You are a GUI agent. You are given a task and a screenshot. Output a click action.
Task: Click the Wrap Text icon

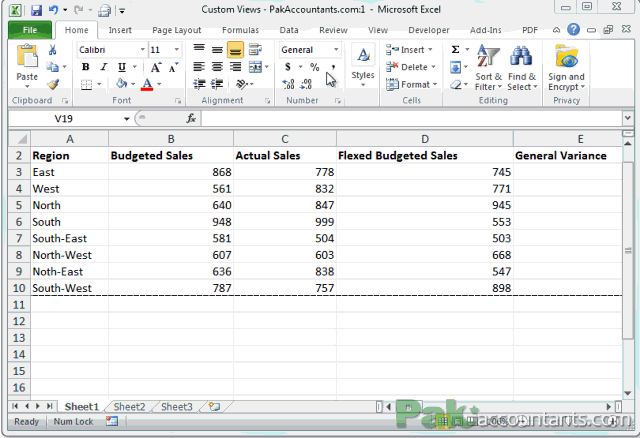click(256, 50)
